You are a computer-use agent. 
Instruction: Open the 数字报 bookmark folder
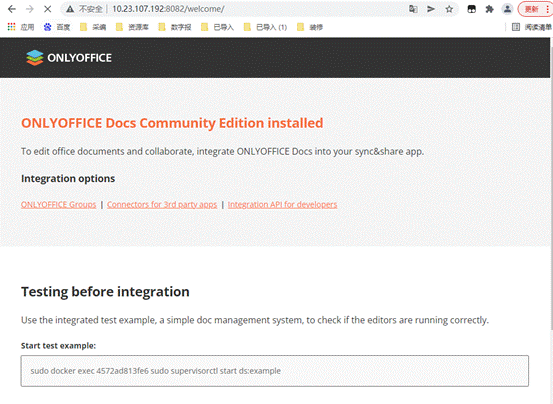(175, 27)
